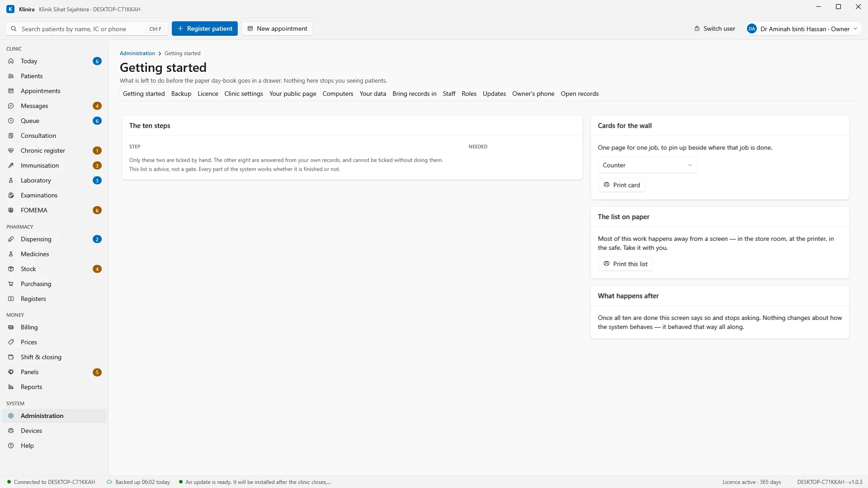Open Panels in the sidebar
Image resolution: width=868 pixels, height=488 pixels.
click(54, 372)
